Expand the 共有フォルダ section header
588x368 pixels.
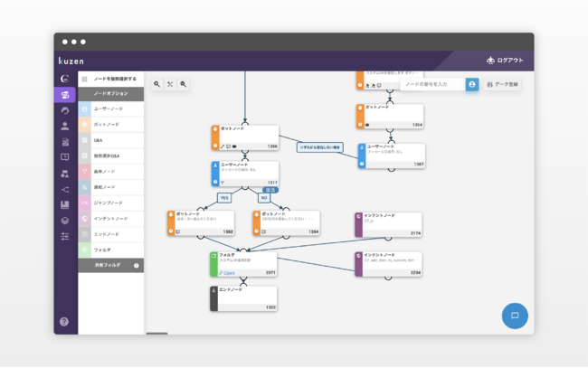(x=111, y=265)
